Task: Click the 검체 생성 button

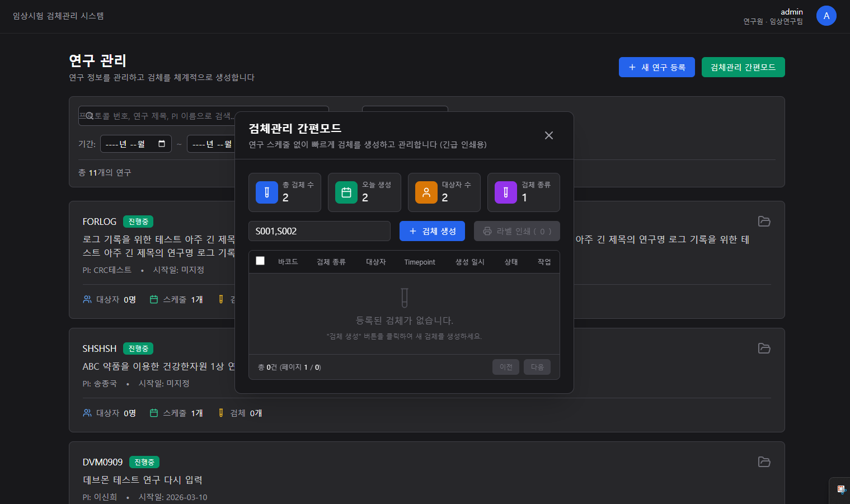Action: coord(432,230)
